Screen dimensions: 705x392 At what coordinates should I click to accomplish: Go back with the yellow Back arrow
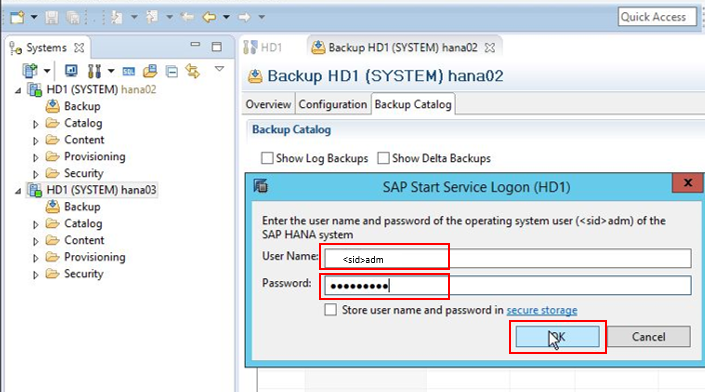tap(209, 18)
